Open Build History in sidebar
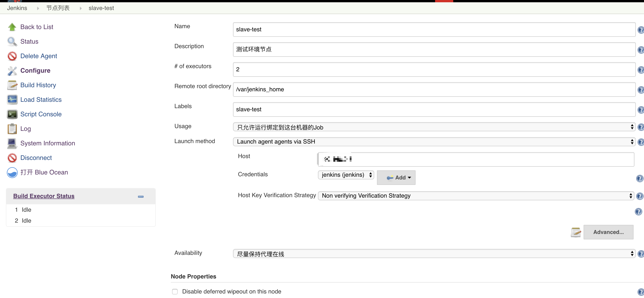Screen dimensions: 644x298 (38, 85)
